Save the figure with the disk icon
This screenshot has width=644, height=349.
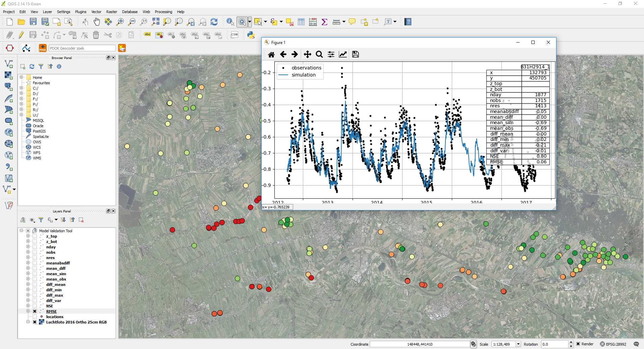pyautogui.click(x=356, y=54)
